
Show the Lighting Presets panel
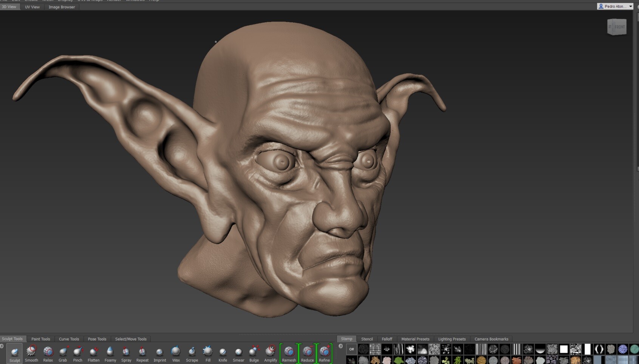click(452, 339)
